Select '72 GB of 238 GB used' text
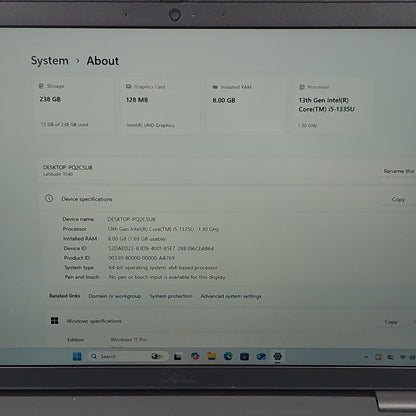The image size is (416, 416). pos(64,125)
